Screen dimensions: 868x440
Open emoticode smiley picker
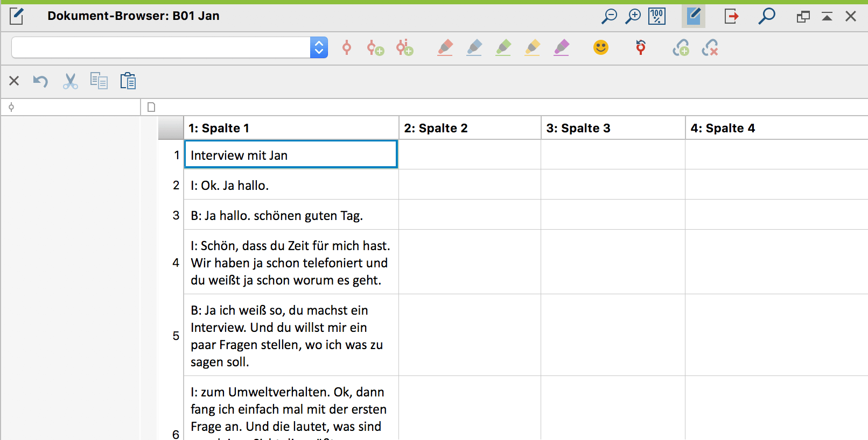tap(601, 47)
